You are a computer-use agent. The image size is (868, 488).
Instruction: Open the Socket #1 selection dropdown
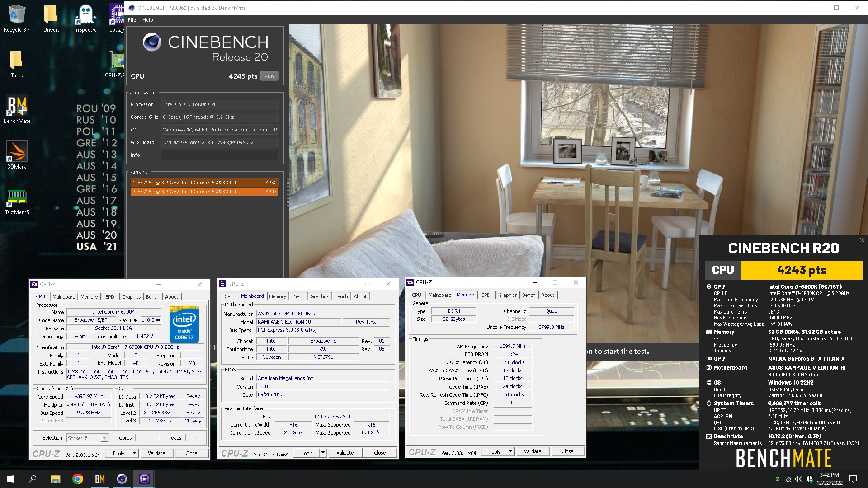(x=87, y=438)
